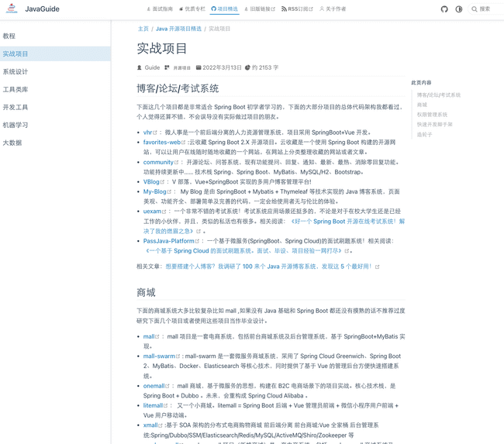Open the My-Blog project link
This screenshot has width=504, height=444.
point(157,192)
